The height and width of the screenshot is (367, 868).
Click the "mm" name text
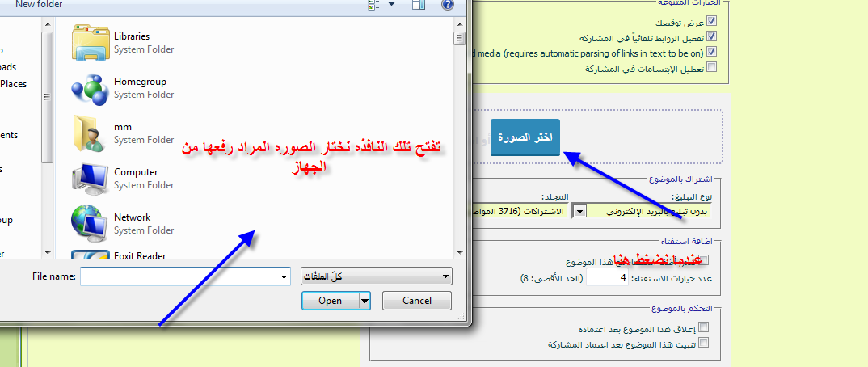[123, 127]
